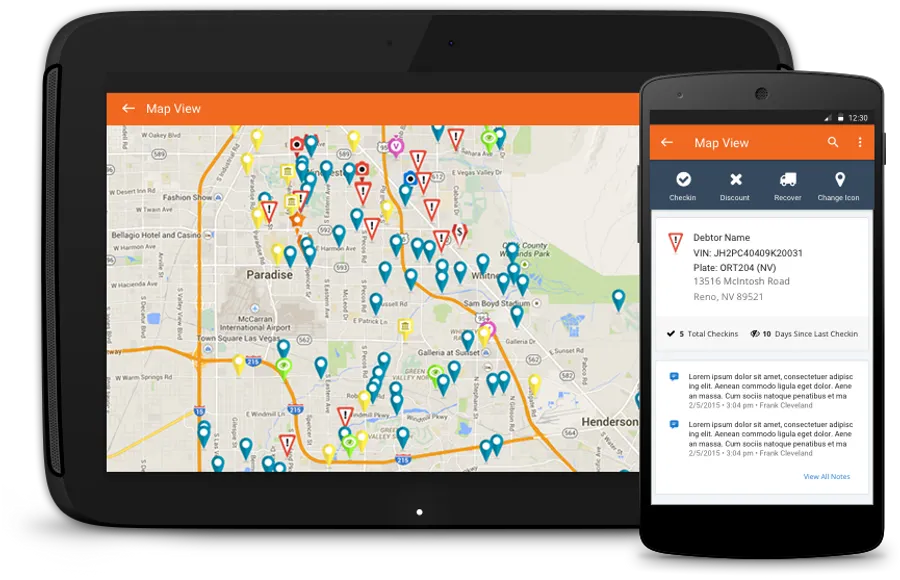This screenshot has height=580, width=900.
Task: Tap the Change Icon pin button
Action: coord(839,180)
